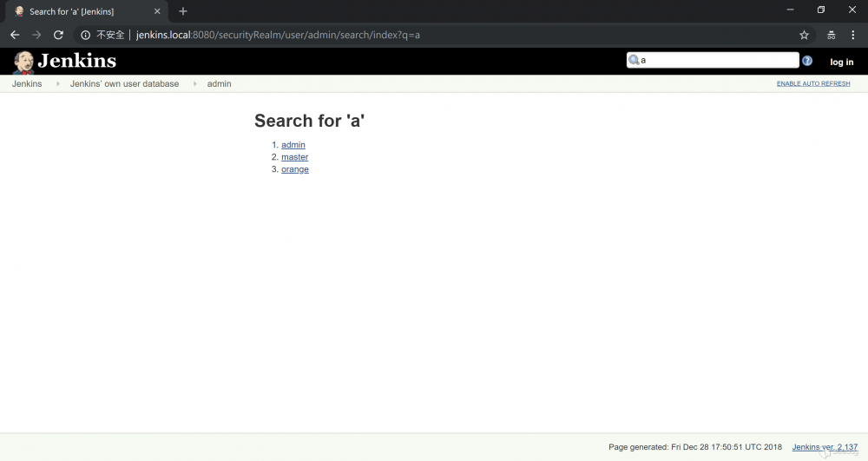Click ENABLE AUTO REFRESH link
The width and height of the screenshot is (868, 461).
(813, 83)
